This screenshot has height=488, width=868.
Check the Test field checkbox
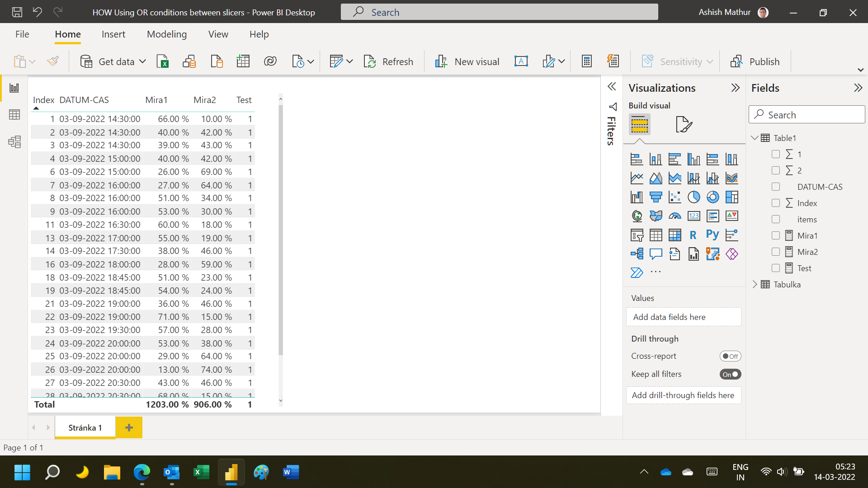[x=776, y=268]
